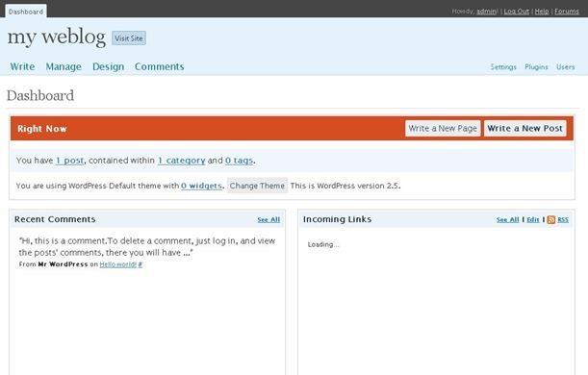Open the Comments section
Screen dimensions: 588x375
point(160,66)
